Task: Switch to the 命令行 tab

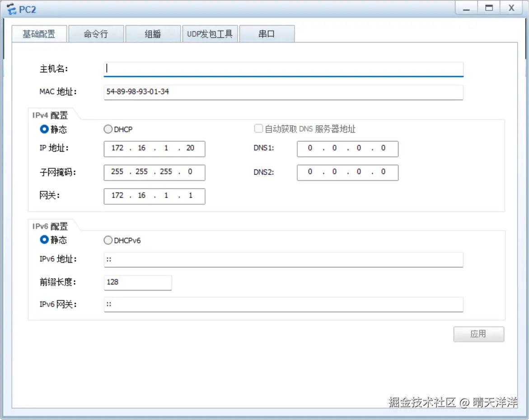Action: 96,34
